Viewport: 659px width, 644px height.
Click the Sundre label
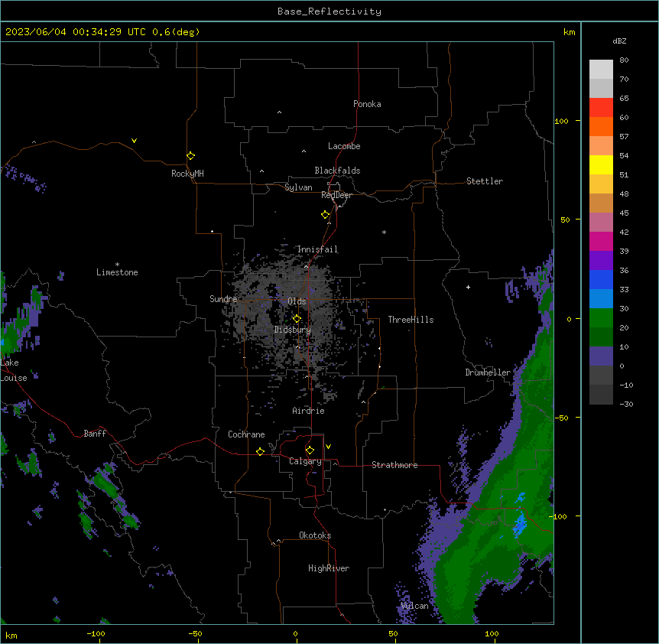coord(223,299)
